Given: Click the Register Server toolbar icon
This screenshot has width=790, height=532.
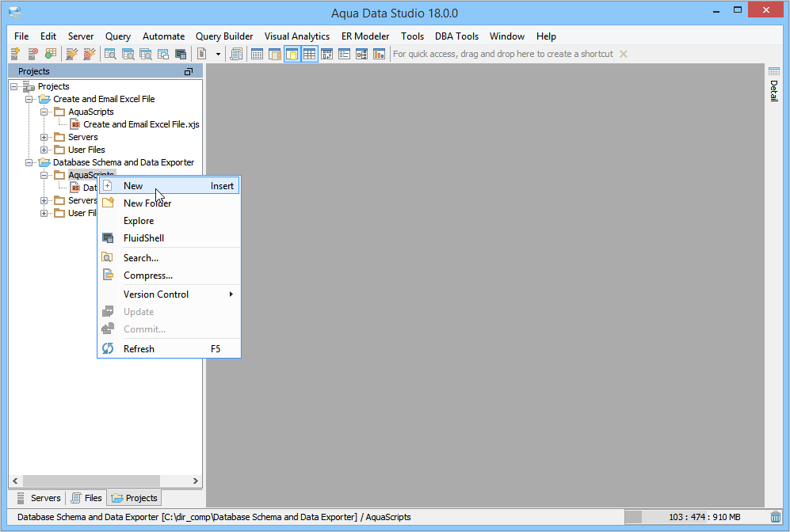Looking at the screenshot, I should (15, 54).
